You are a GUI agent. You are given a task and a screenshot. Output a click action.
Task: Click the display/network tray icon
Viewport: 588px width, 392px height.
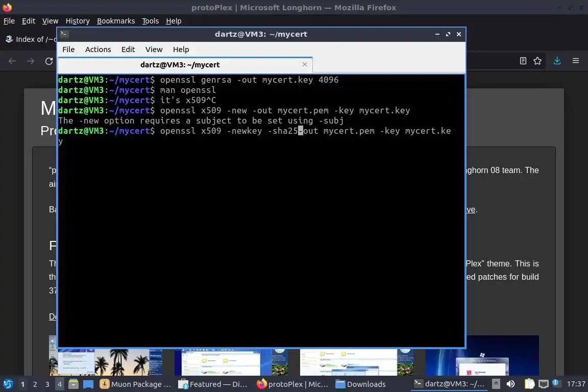coord(544,384)
